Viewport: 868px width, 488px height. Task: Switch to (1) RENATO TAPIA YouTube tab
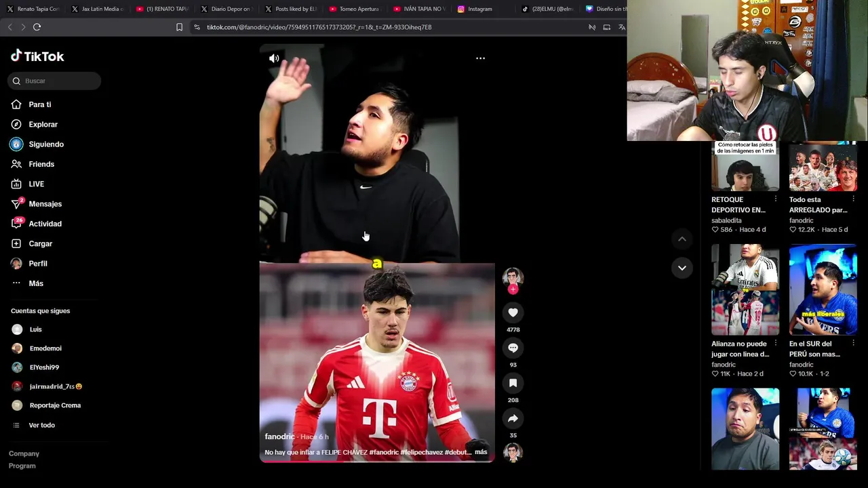tap(161, 9)
